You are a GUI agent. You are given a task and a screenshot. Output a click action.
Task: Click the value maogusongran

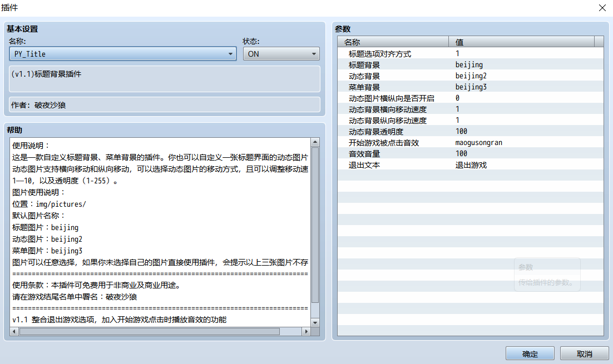tap(478, 143)
